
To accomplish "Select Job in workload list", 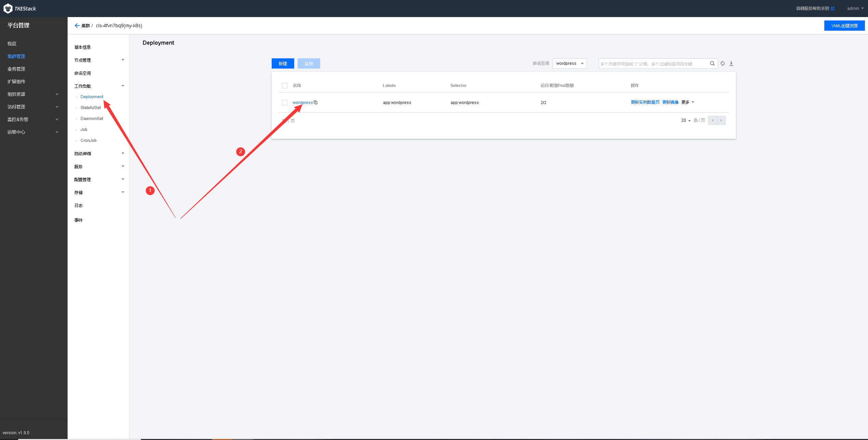I will tap(84, 130).
